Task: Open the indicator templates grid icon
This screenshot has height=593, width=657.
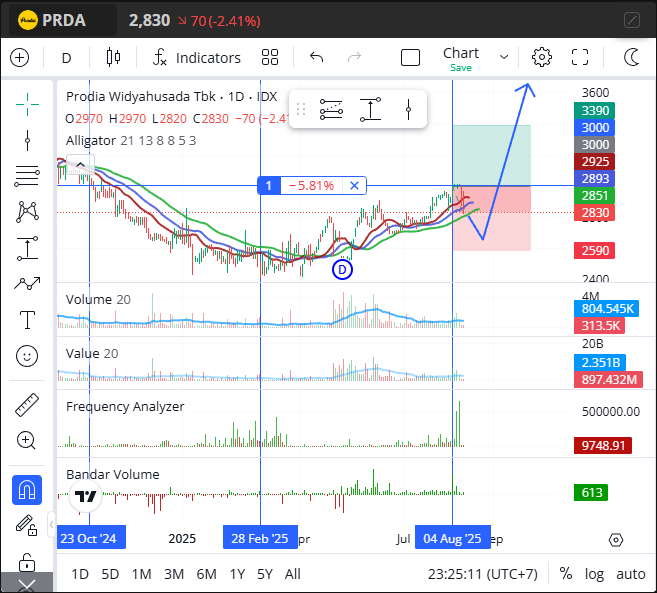Action: 269,57
